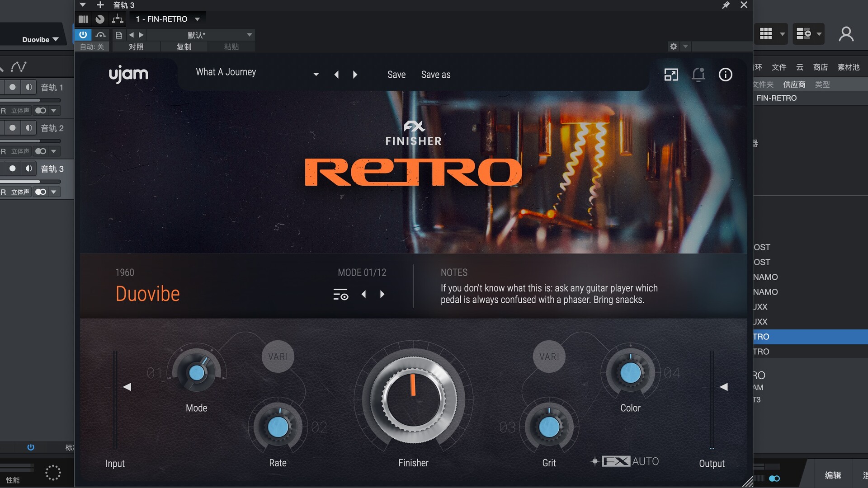Open the mode list browser icon
This screenshot has width=868, height=488.
tap(340, 294)
